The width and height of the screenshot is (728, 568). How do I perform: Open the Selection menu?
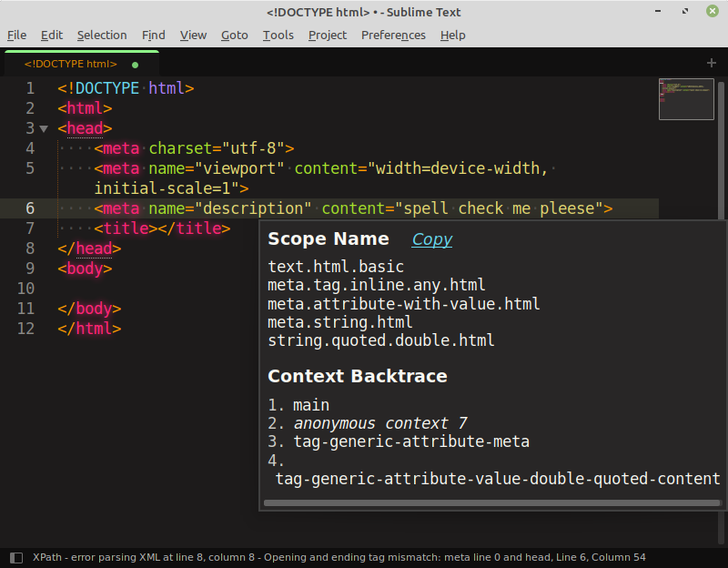(x=102, y=35)
